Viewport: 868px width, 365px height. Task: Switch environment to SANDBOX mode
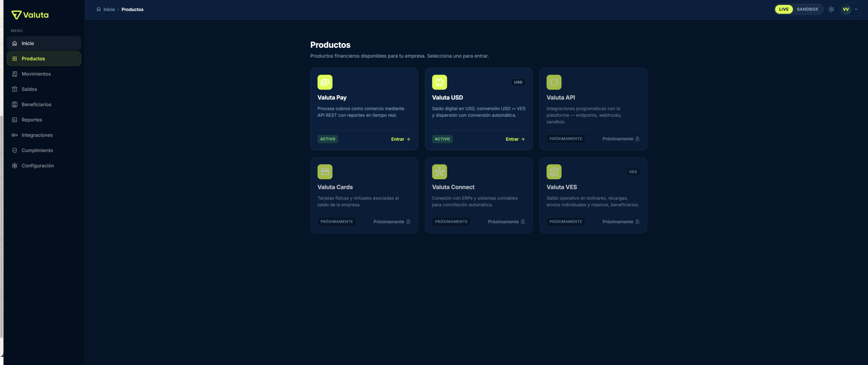[x=807, y=9]
